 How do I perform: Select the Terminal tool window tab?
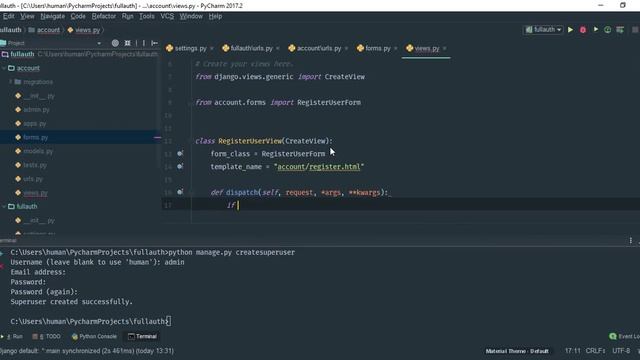point(142,337)
